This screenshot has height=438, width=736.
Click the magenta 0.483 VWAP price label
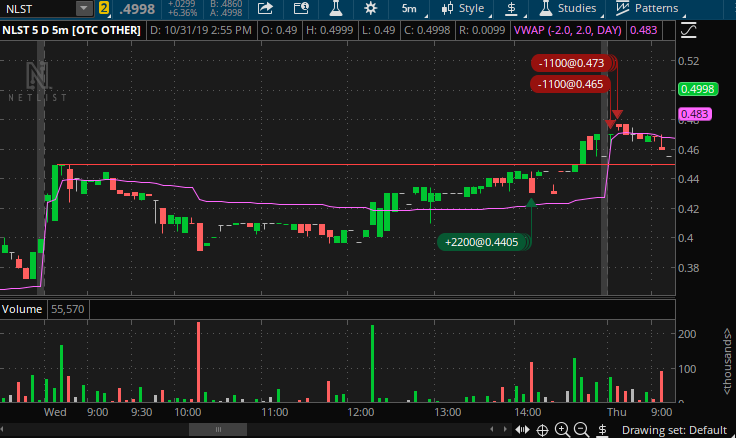click(694, 114)
